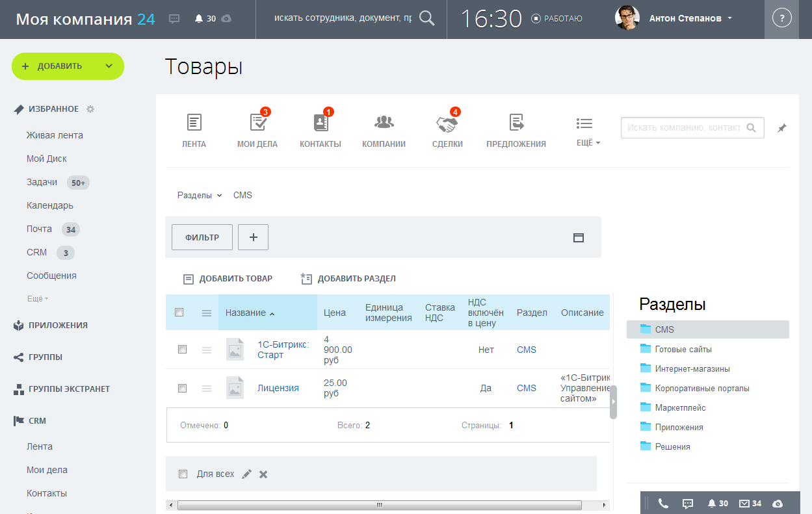Open the chat bubble icon in header
812x514 pixels.
point(174,19)
